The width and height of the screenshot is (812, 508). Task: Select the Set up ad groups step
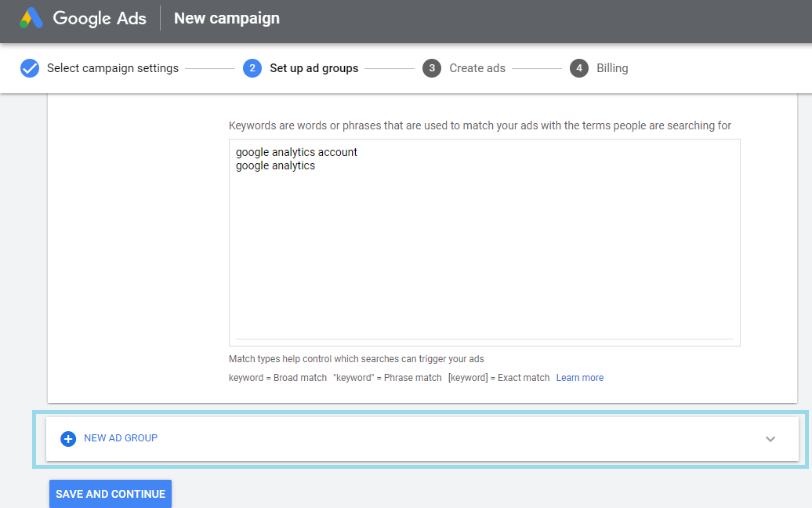314,68
